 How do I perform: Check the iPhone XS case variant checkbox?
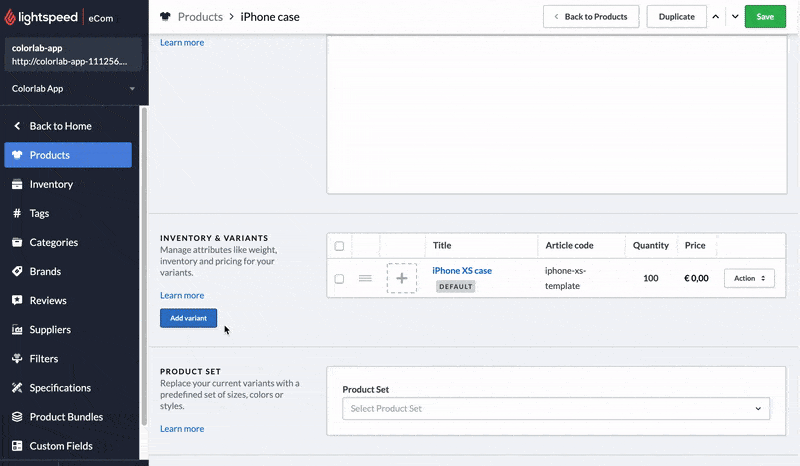coord(339,279)
